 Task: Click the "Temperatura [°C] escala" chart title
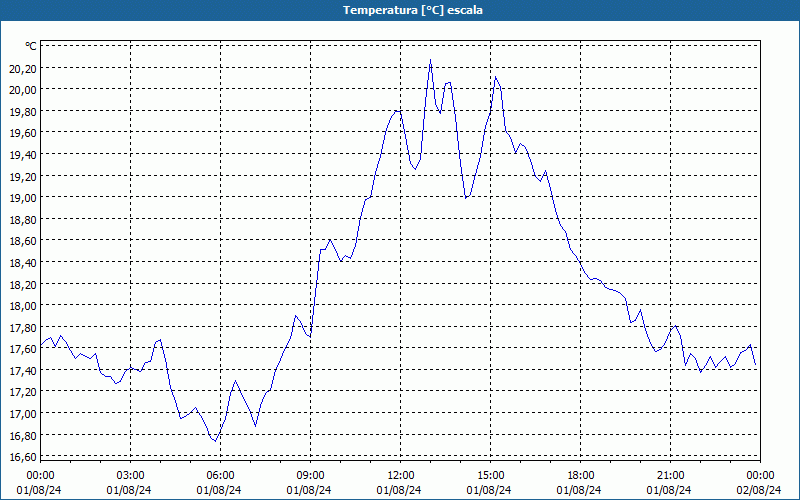(413, 10)
